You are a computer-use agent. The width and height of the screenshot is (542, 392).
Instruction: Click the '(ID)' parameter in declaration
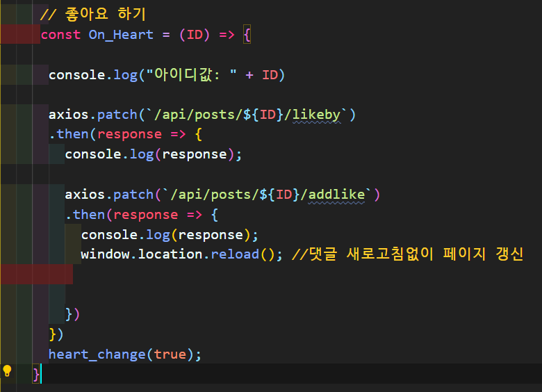[x=195, y=35]
